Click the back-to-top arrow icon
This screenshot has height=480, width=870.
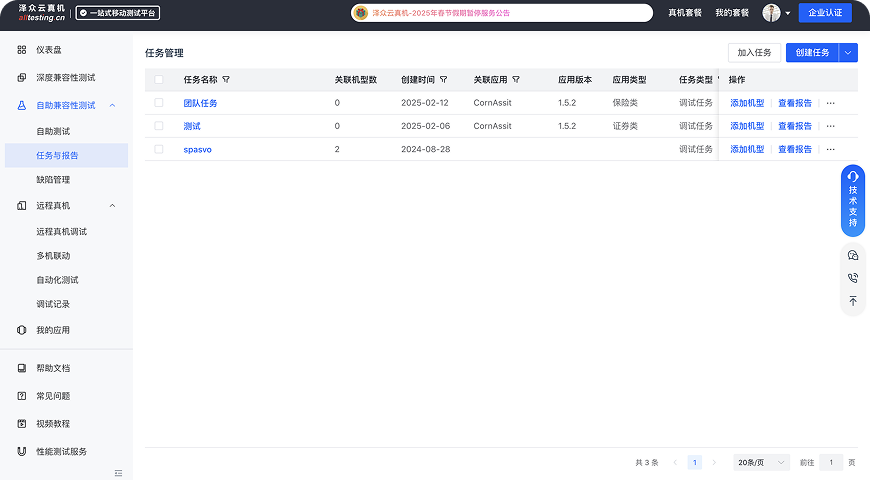click(853, 300)
